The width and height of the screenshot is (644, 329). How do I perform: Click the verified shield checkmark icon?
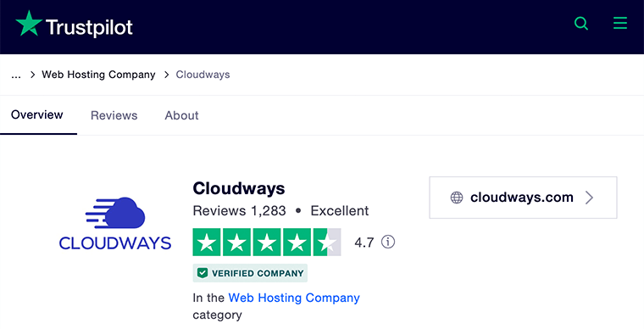pos(203,273)
